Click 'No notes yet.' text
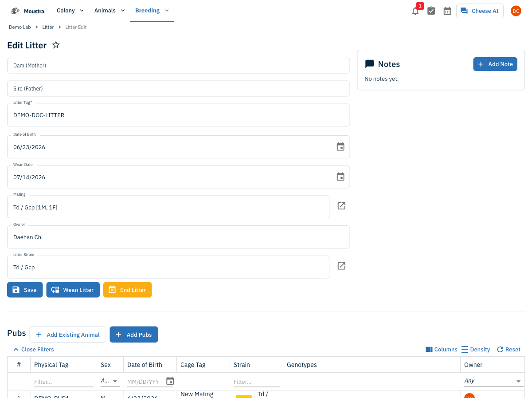The width and height of the screenshot is (532, 398). pyautogui.click(x=381, y=79)
